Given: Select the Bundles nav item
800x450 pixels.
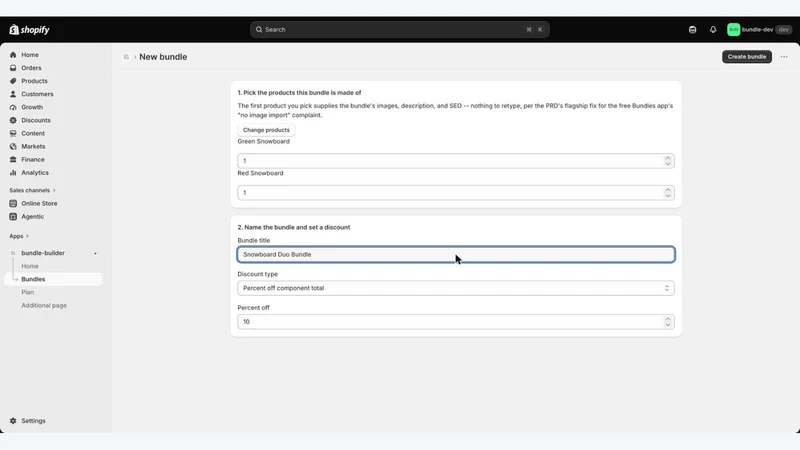Looking at the screenshot, I should (54, 279).
